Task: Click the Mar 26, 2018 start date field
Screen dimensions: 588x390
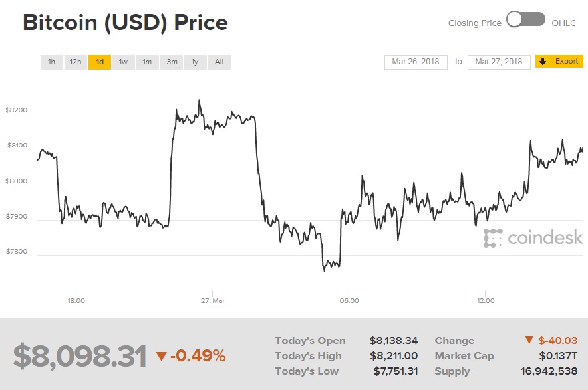Action: (x=416, y=61)
